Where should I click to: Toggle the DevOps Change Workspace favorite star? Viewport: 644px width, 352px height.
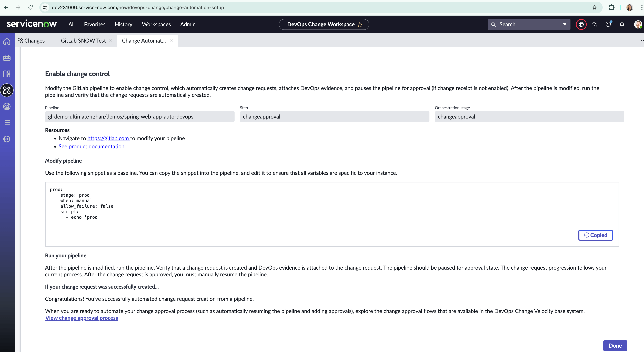360,24
